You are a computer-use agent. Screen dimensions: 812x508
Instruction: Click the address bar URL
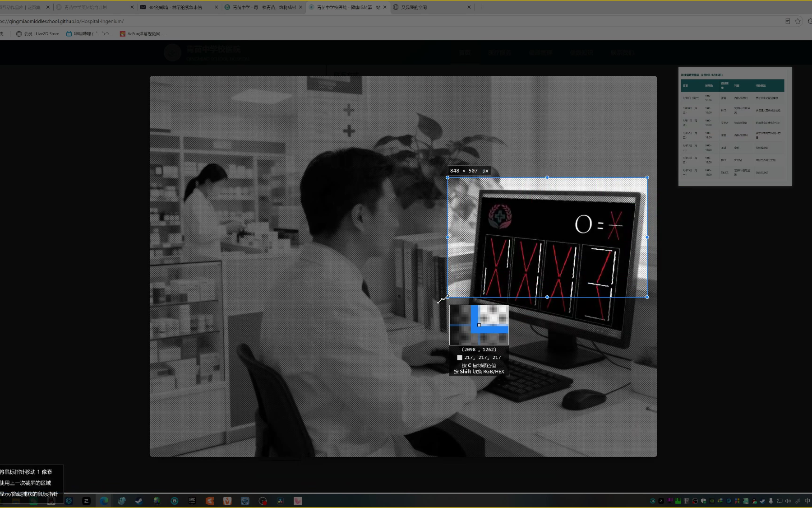62,21
